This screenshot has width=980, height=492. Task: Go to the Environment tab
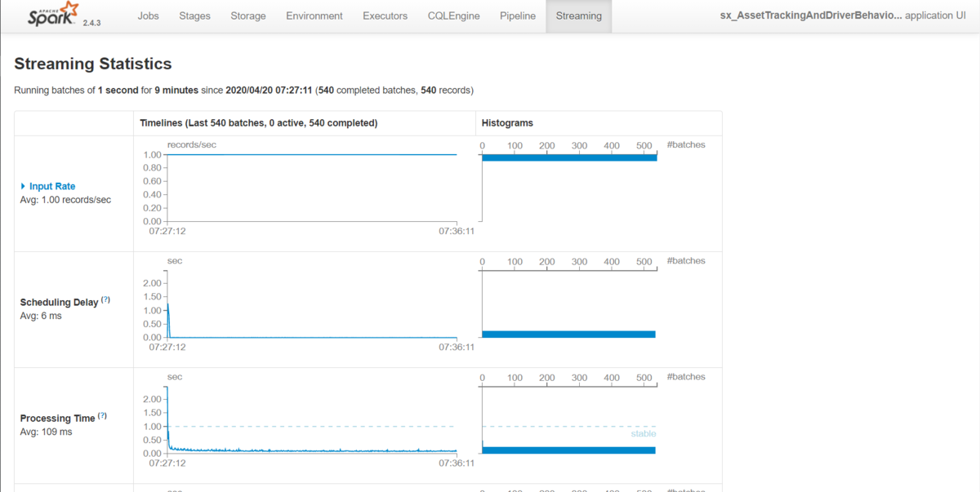(x=314, y=16)
